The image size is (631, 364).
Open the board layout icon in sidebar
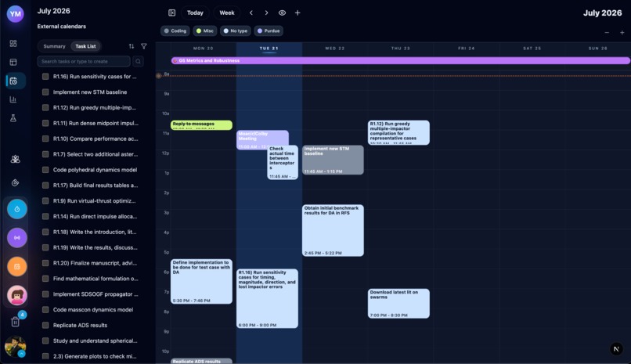pos(13,62)
